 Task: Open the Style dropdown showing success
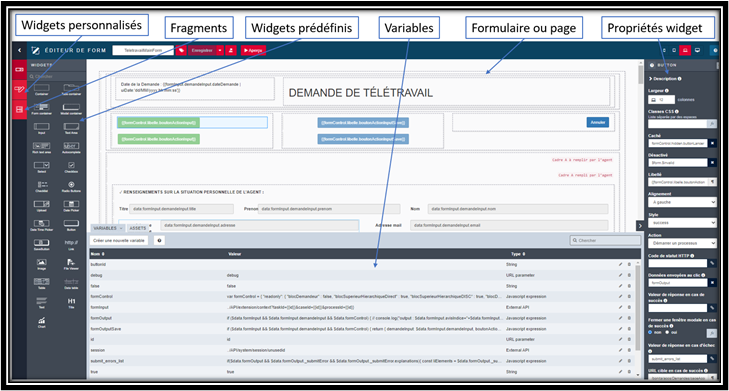pos(683,223)
